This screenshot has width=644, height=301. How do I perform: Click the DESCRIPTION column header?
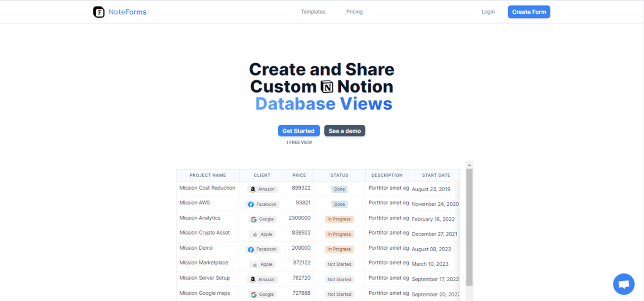coord(387,175)
